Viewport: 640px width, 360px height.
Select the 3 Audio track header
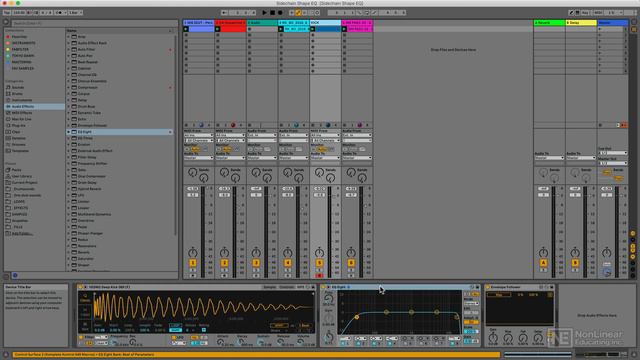[262, 23]
